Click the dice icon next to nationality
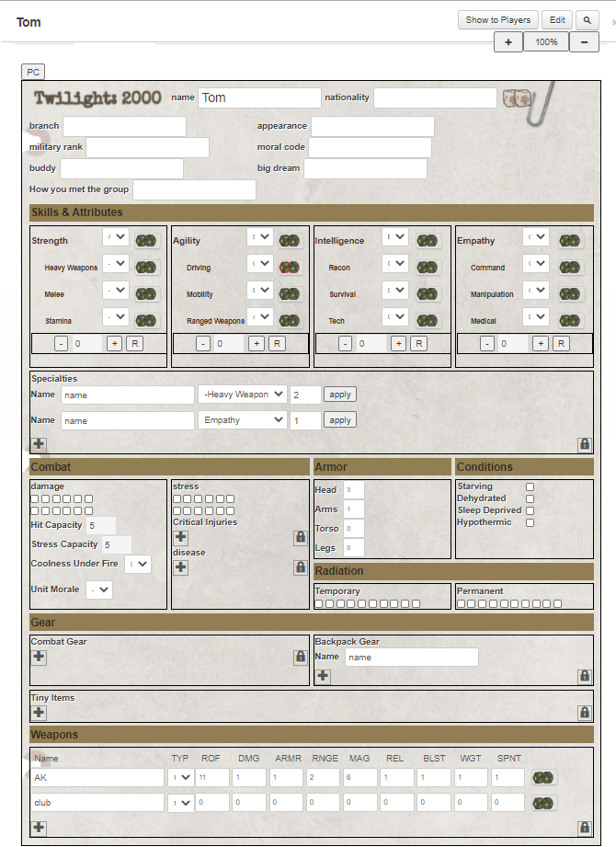 click(517, 98)
